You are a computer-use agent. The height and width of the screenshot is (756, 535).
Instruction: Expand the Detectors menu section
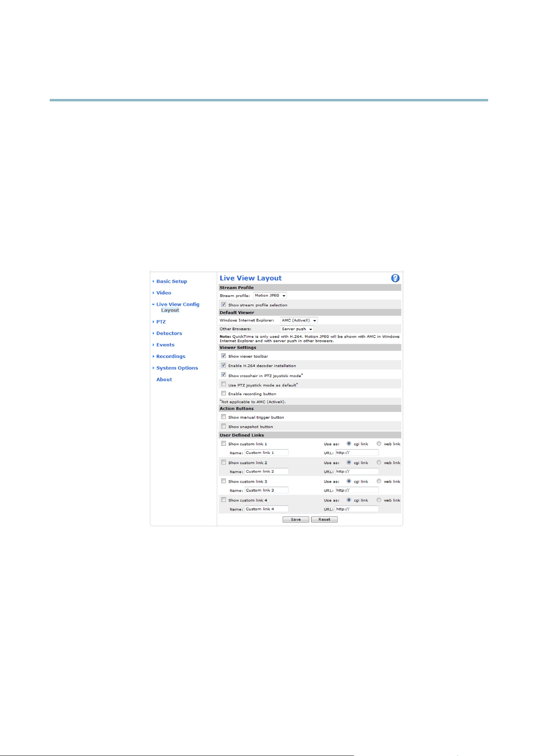click(x=169, y=333)
